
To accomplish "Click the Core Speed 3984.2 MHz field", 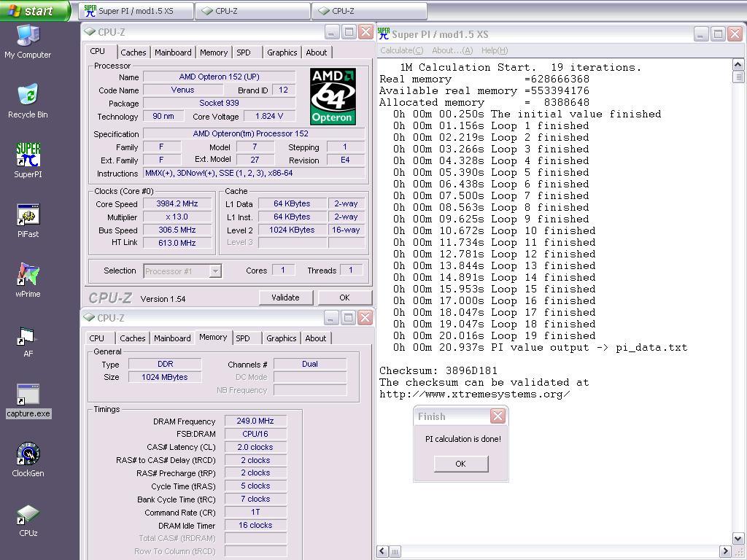I will tap(177, 204).
